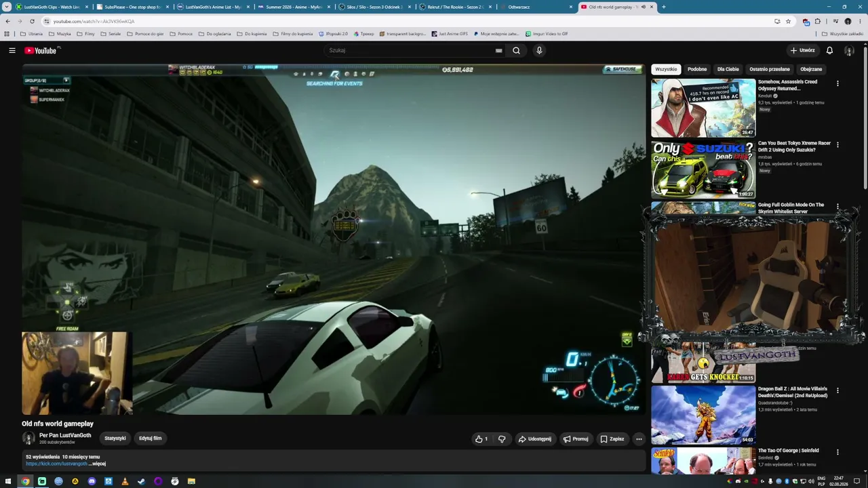The width and height of the screenshot is (868, 488).
Task: Open the channel avatar beside "Per Pan LustVanGoth"
Action: pyautogui.click(x=28, y=439)
